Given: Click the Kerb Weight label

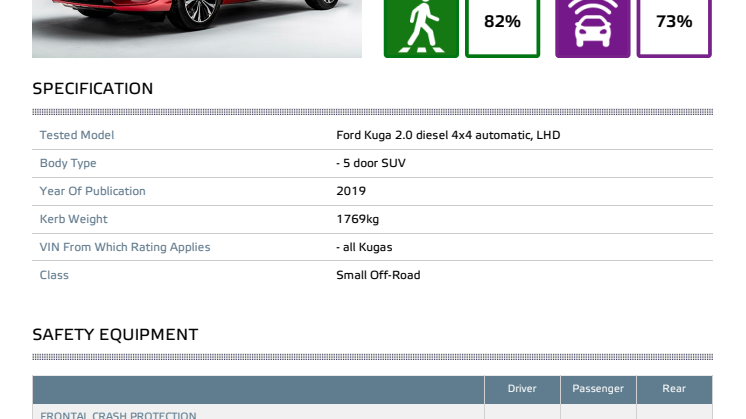Looking at the screenshot, I should point(73,219).
